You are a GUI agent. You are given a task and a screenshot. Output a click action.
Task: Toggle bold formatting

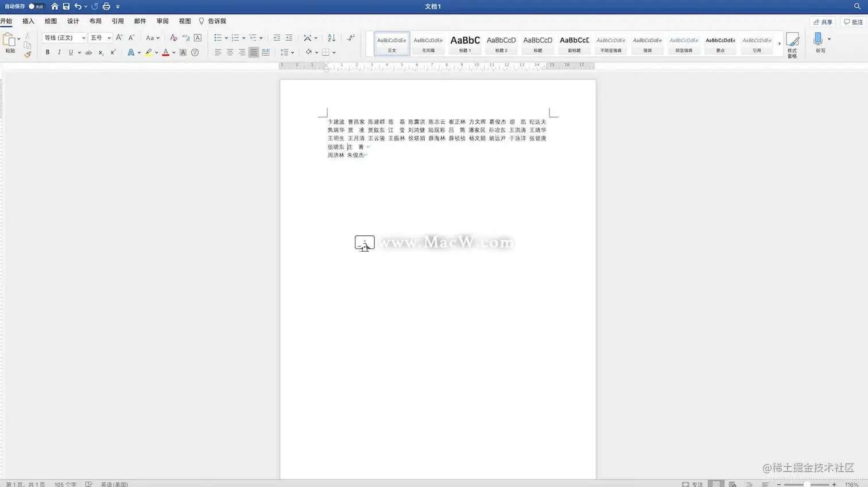(x=47, y=52)
